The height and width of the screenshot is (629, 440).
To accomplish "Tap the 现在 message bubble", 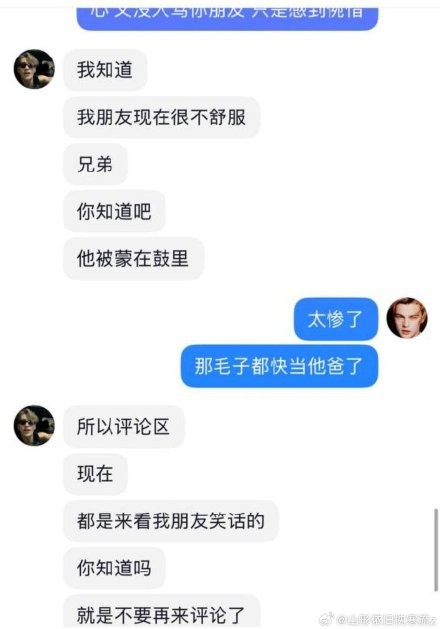I will (x=95, y=474).
